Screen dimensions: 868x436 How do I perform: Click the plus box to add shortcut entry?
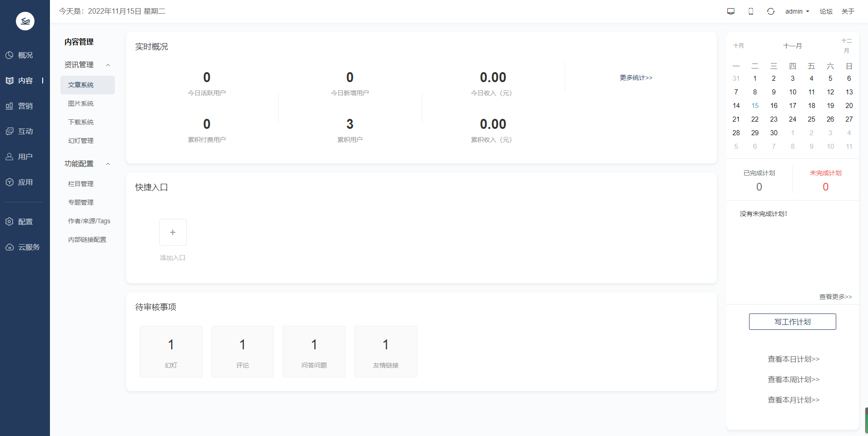pos(173,232)
